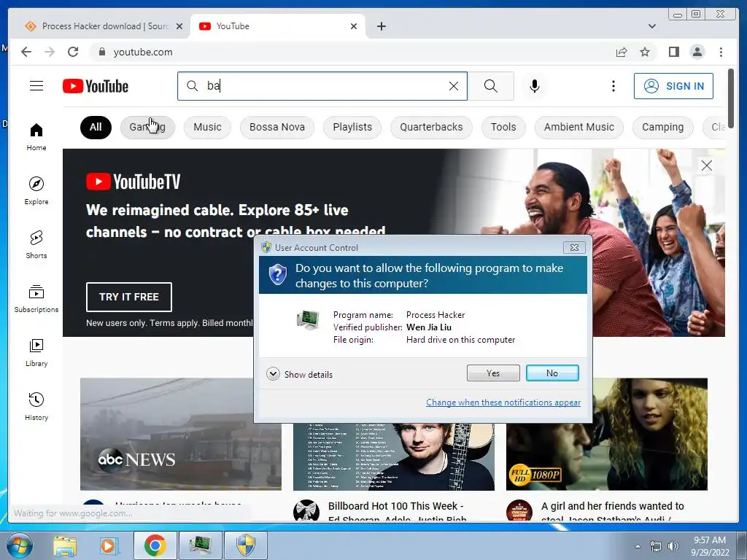Screen dimensions: 747x560
Task: Close the User Account Control dialog
Action: (574, 247)
